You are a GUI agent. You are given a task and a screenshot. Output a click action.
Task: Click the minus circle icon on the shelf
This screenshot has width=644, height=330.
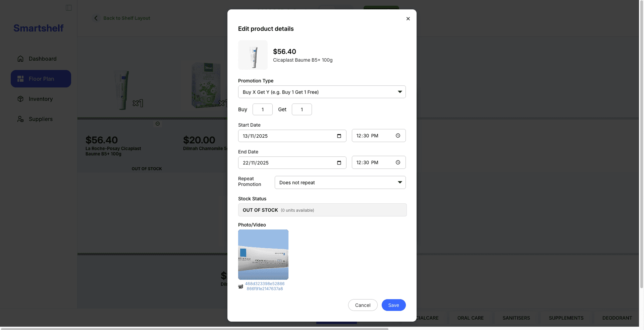click(x=158, y=124)
